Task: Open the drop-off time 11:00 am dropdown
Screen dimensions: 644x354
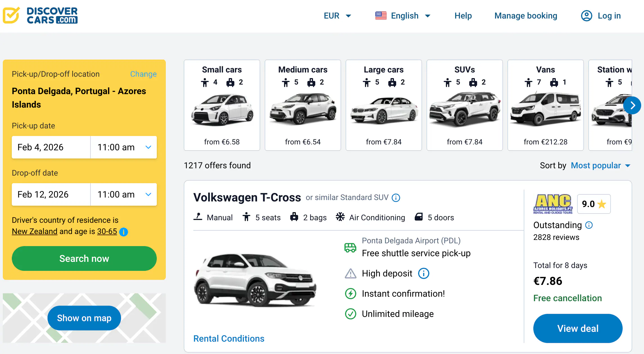Action: (x=124, y=194)
